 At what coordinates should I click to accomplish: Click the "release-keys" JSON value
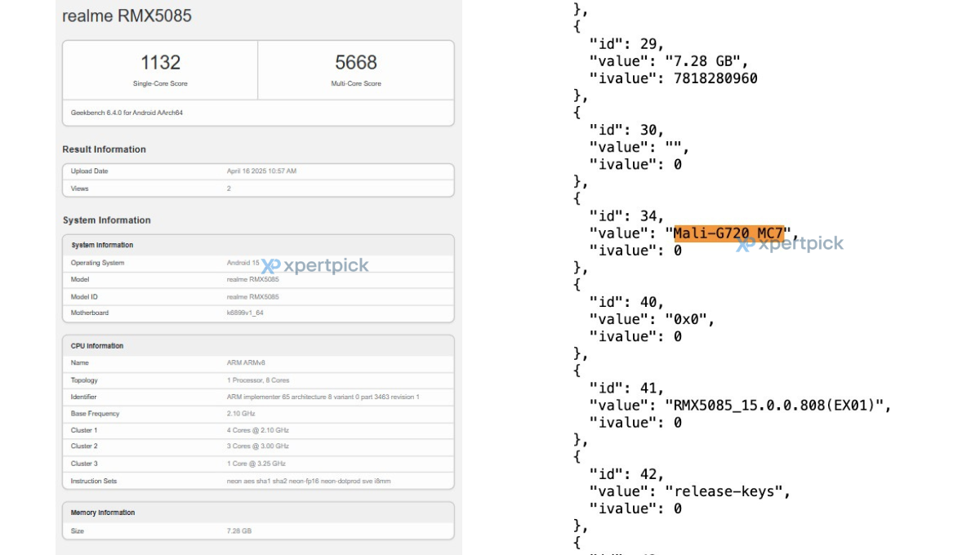tap(728, 491)
